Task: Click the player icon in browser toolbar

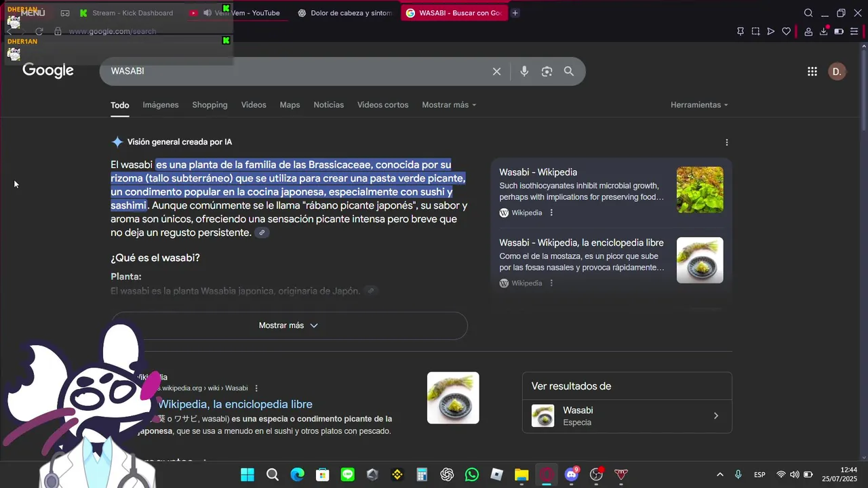Action: 771,31
